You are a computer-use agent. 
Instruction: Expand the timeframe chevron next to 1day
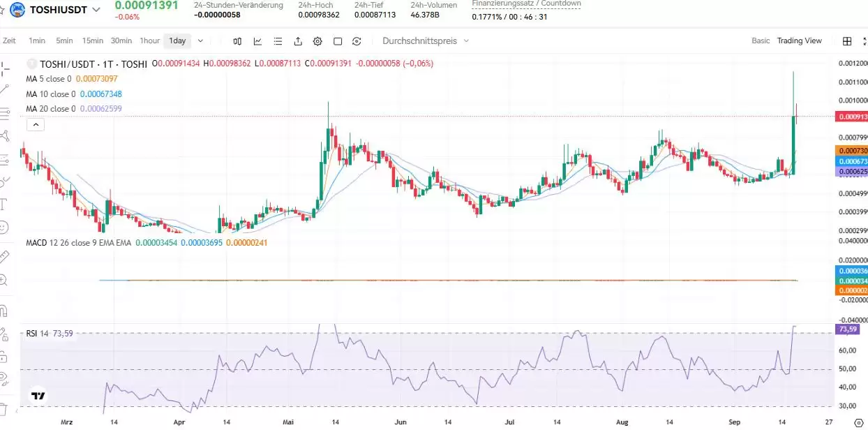coord(200,40)
